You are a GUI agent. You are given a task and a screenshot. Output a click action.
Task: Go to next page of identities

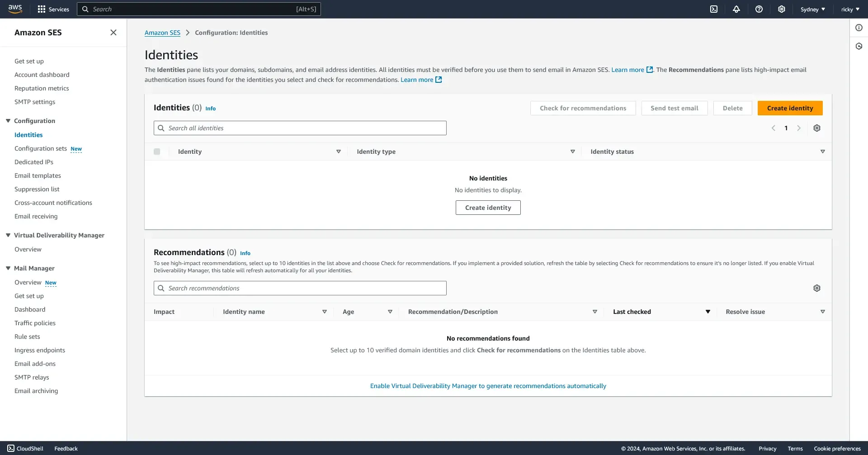pos(799,128)
